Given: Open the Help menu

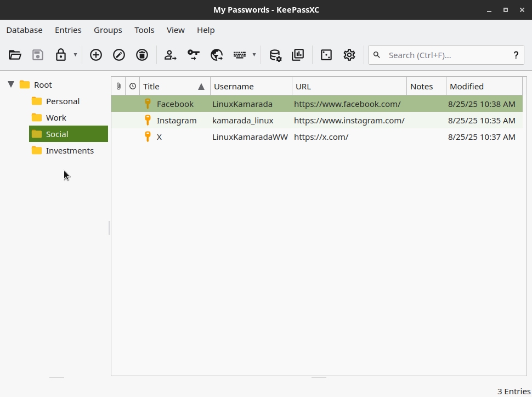Looking at the screenshot, I should [206, 30].
